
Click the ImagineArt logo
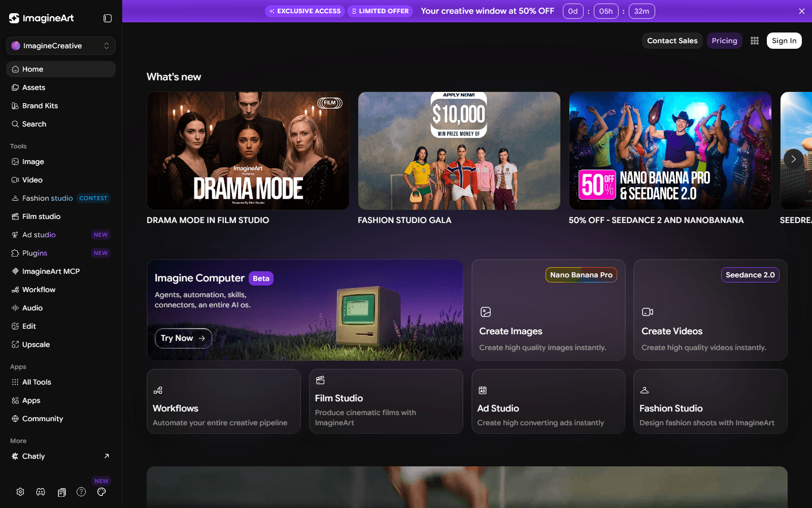[x=42, y=18]
